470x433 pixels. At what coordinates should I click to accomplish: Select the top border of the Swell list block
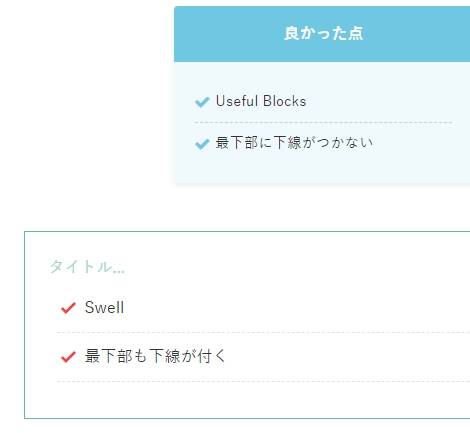point(247,231)
